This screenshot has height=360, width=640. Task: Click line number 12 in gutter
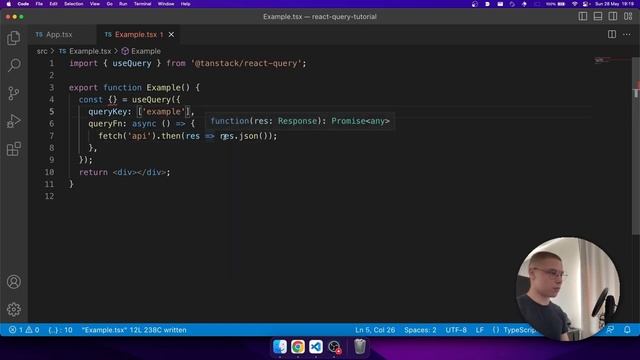pyautogui.click(x=49, y=196)
